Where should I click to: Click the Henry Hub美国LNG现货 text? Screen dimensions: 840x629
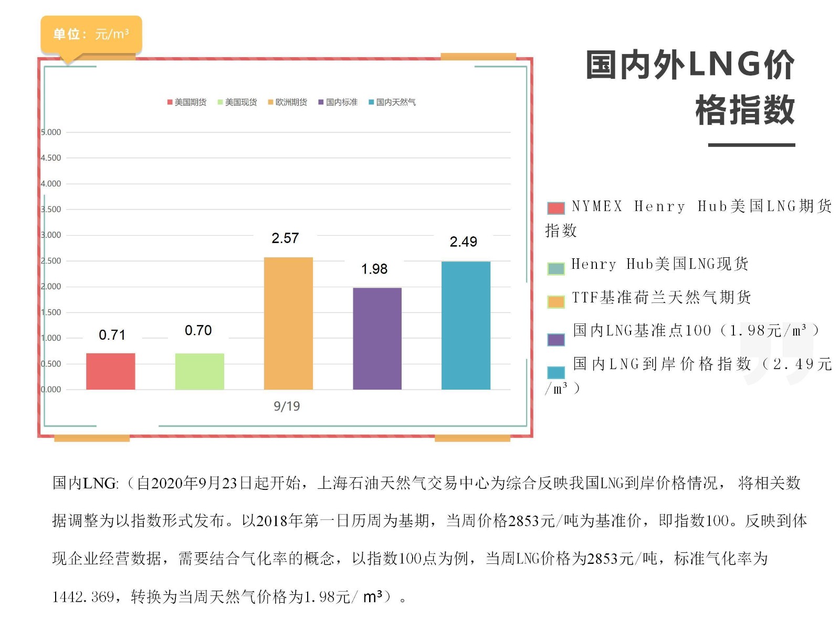pos(660,264)
